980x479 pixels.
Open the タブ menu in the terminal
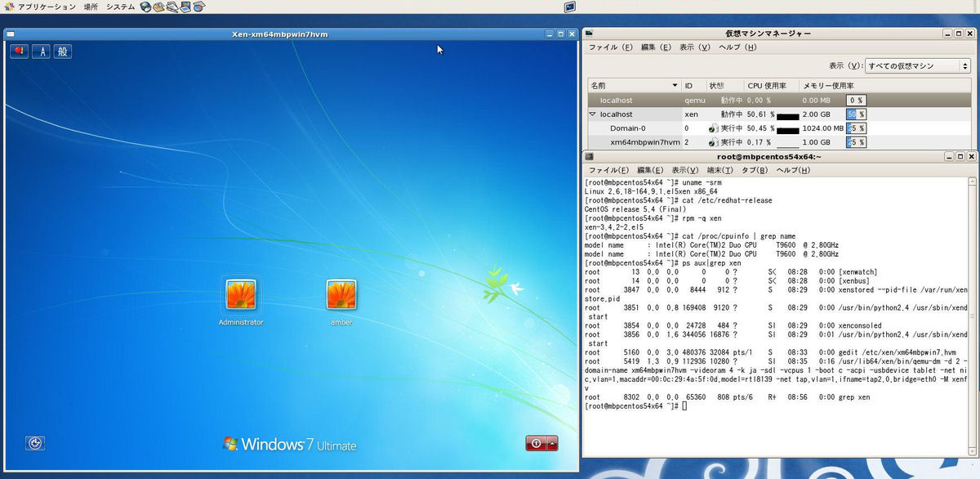[x=754, y=170]
